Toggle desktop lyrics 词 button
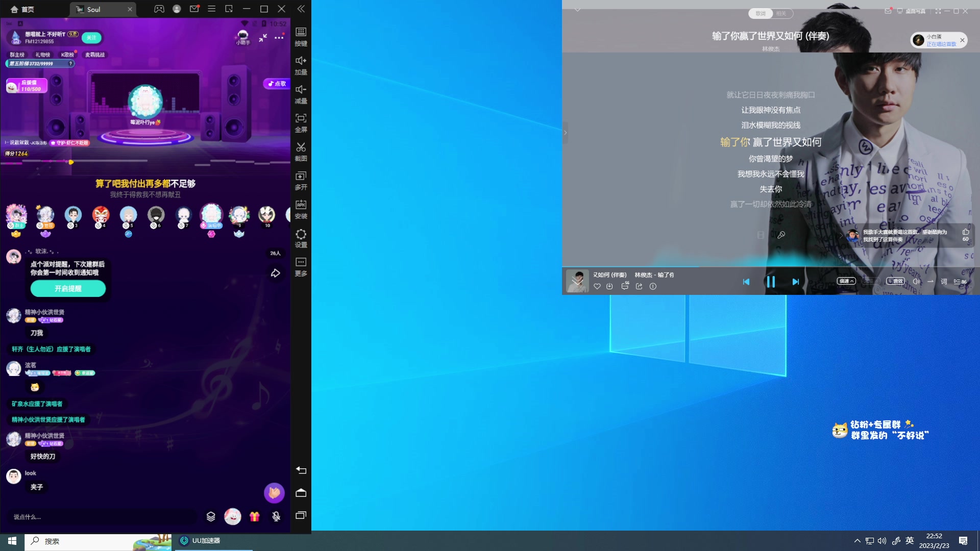Viewport: 980px width, 551px height. click(944, 282)
